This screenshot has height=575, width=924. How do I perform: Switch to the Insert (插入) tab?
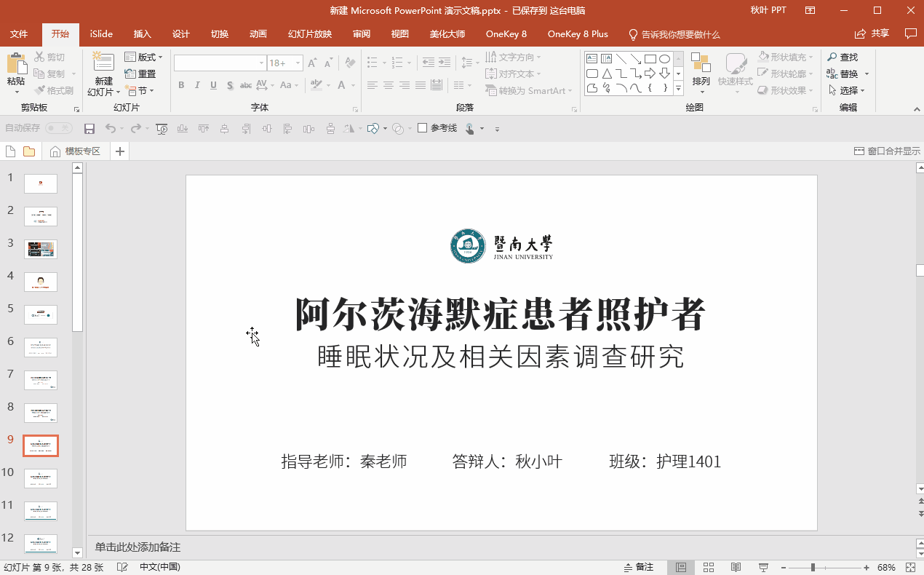point(143,34)
